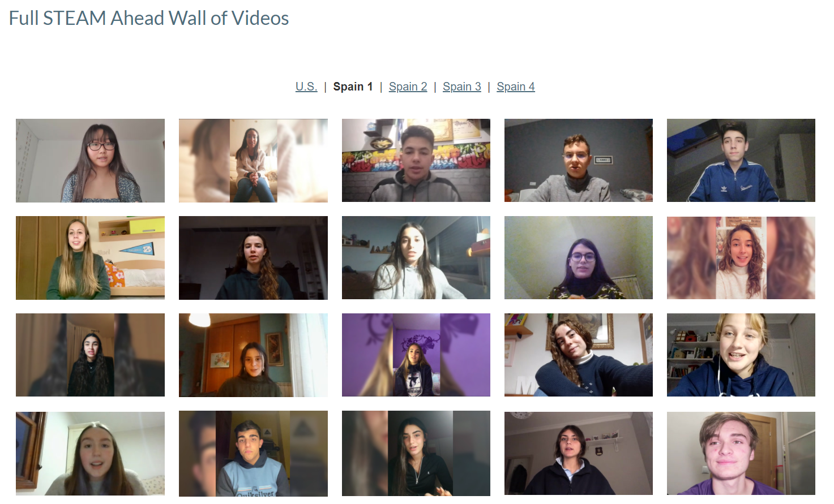
Task: Select the Spain 1 tab
Action: (x=353, y=87)
